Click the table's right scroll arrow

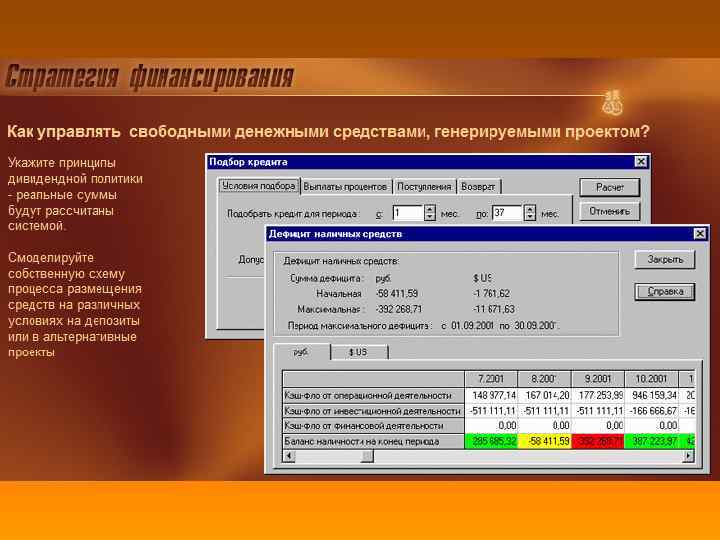pyautogui.click(x=688, y=456)
